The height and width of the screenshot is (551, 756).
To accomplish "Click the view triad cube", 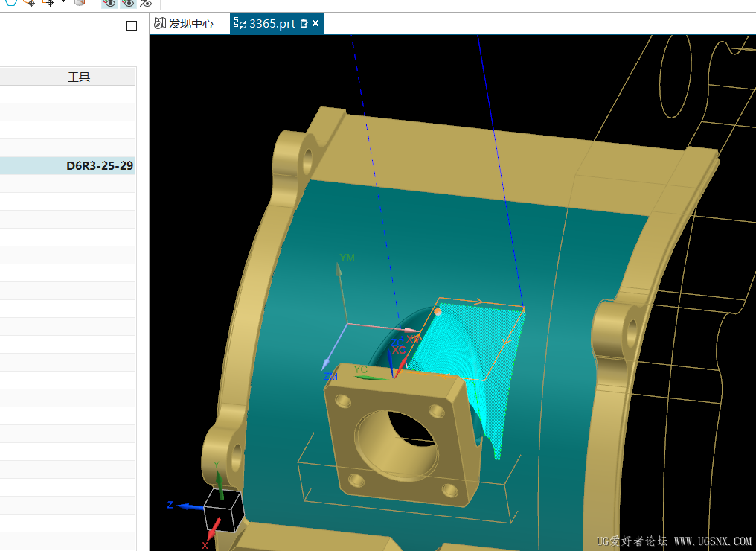I will coord(222,511).
